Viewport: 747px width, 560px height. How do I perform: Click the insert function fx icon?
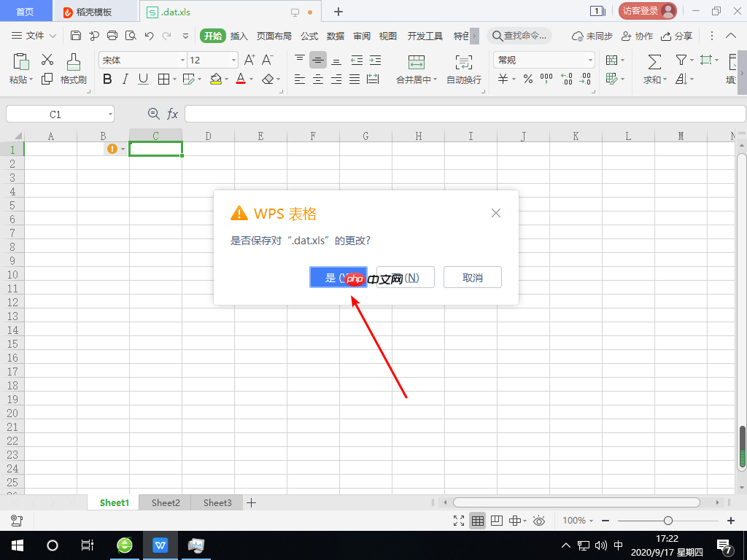click(x=173, y=114)
